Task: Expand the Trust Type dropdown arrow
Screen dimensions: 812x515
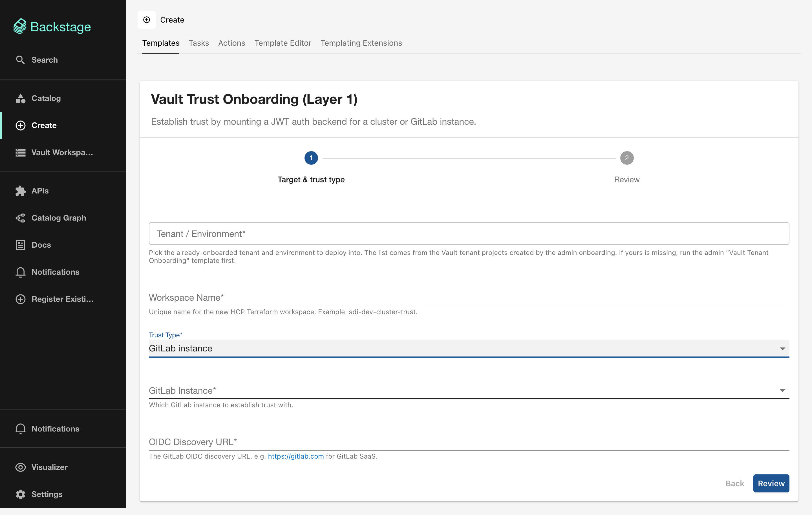Action: click(782, 349)
